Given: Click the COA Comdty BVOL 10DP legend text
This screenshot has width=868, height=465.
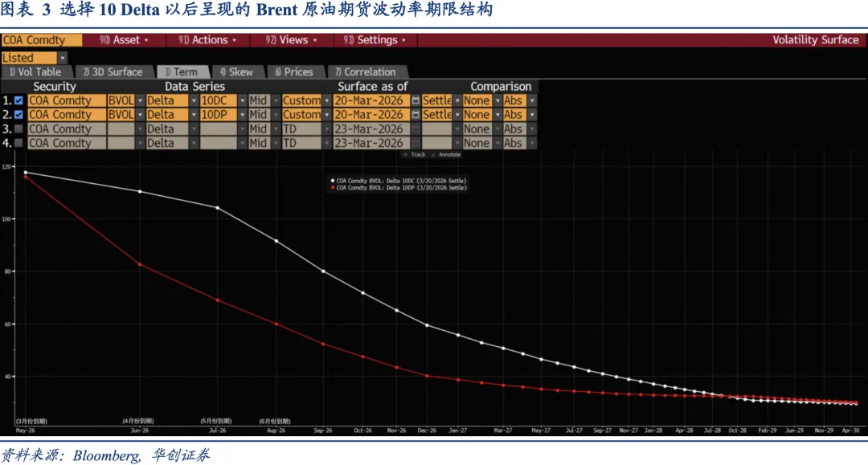Looking at the screenshot, I should (x=401, y=188).
